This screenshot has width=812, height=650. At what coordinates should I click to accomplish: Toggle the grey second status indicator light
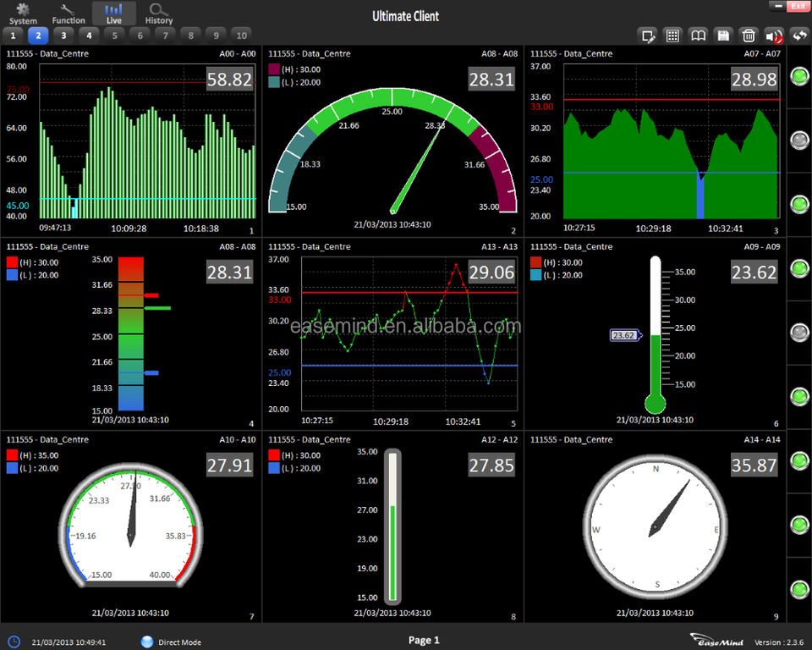coord(798,140)
